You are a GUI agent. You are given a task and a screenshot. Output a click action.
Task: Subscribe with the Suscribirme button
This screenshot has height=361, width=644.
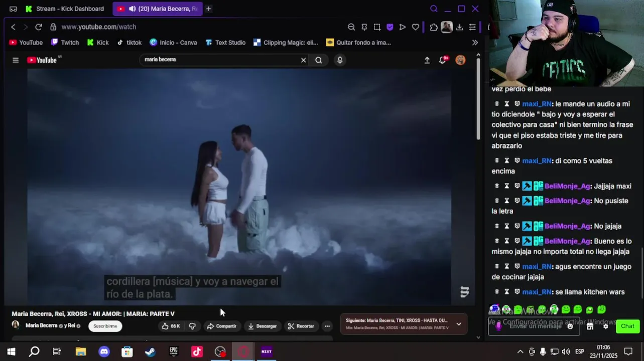point(105,326)
